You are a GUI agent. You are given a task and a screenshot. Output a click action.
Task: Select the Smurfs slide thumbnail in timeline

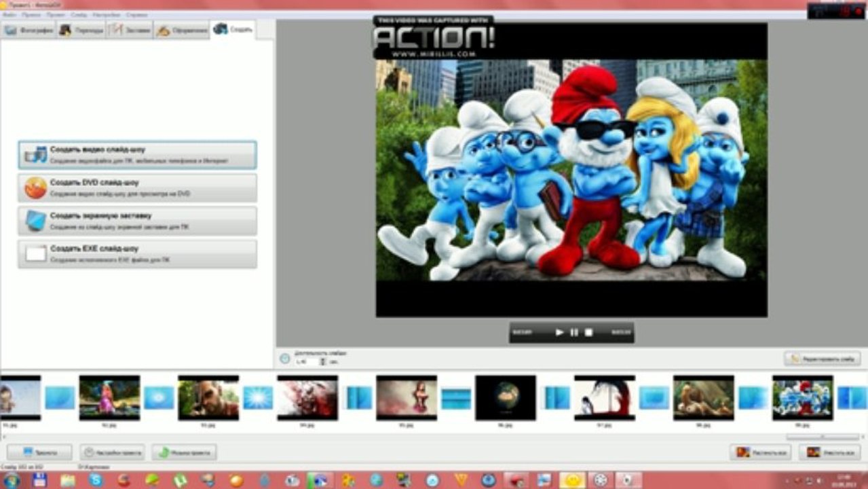tap(803, 397)
